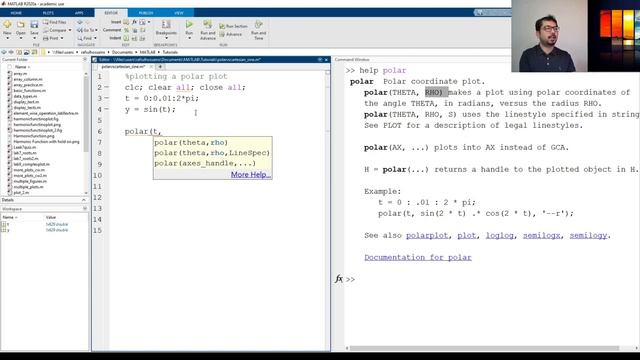The height and width of the screenshot is (360, 640).
Task: Click the uncomment icon beside Comment
Action: [x=135, y=30]
